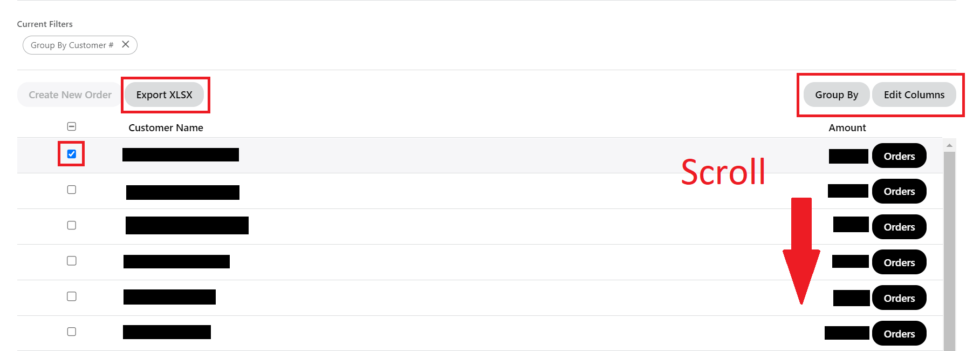The image size is (980, 351).
Task: Check the third customer row checkbox
Action: [x=72, y=225]
